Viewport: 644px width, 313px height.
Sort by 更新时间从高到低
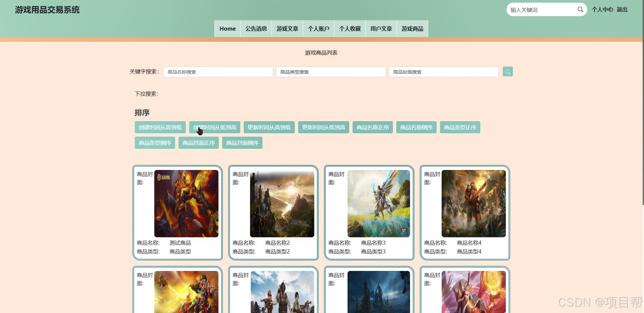pyautogui.click(x=269, y=127)
